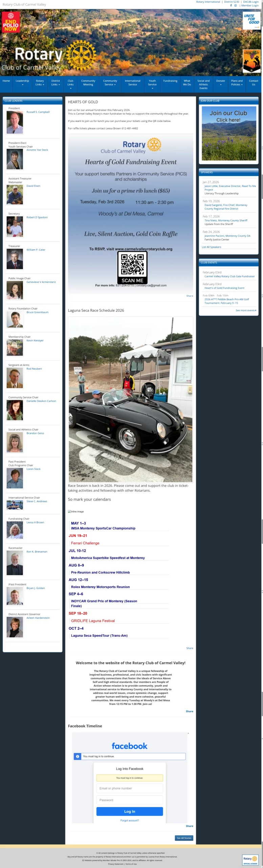The image size is (263, 868).
Task: Open the AT&T Pebble Beach Pro-AM event
Action: [x=226, y=301]
